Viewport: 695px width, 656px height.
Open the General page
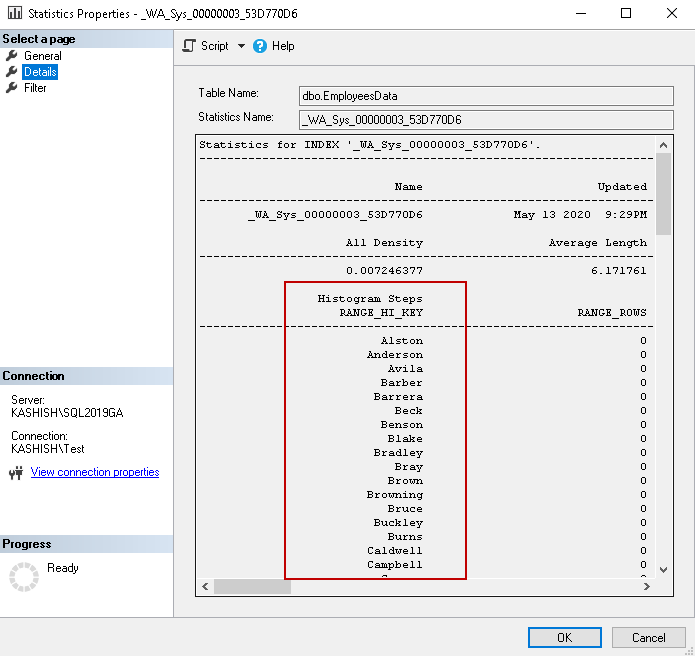point(43,56)
